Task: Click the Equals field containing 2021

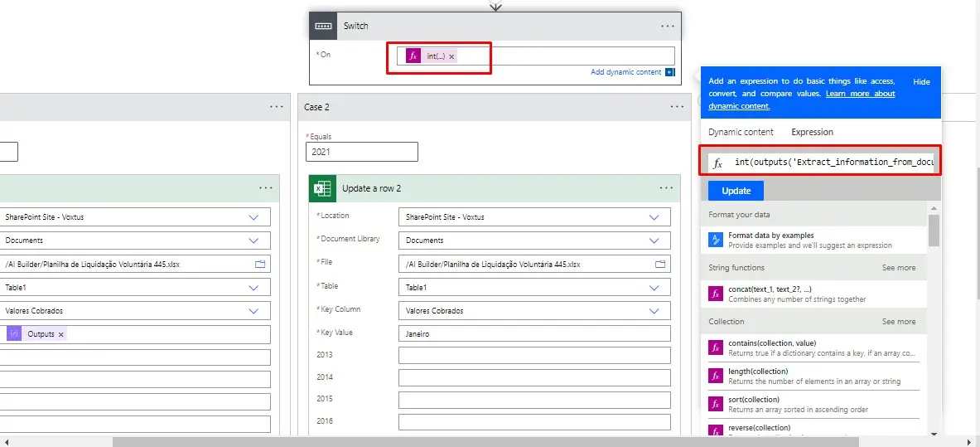Action: [x=361, y=152]
